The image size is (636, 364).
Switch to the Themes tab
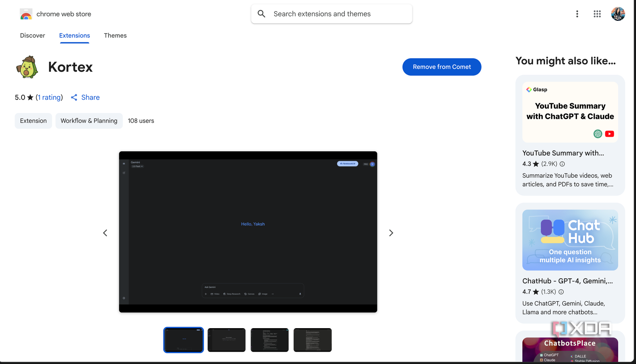(x=115, y=35)
